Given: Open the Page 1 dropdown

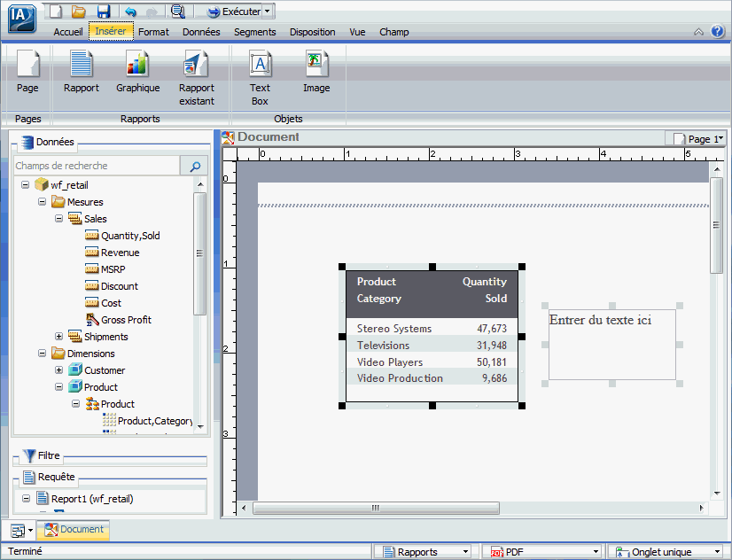Looking at the screenshot, I should (698, 138).
